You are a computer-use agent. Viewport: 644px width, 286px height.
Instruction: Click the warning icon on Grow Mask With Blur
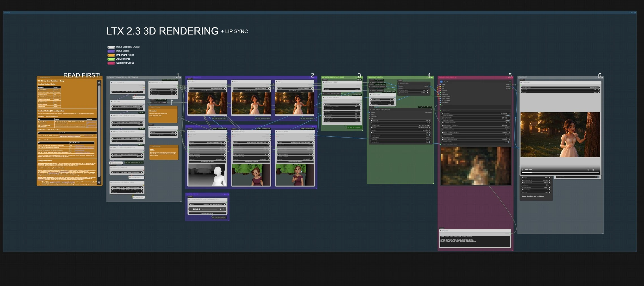click(360, 97)
